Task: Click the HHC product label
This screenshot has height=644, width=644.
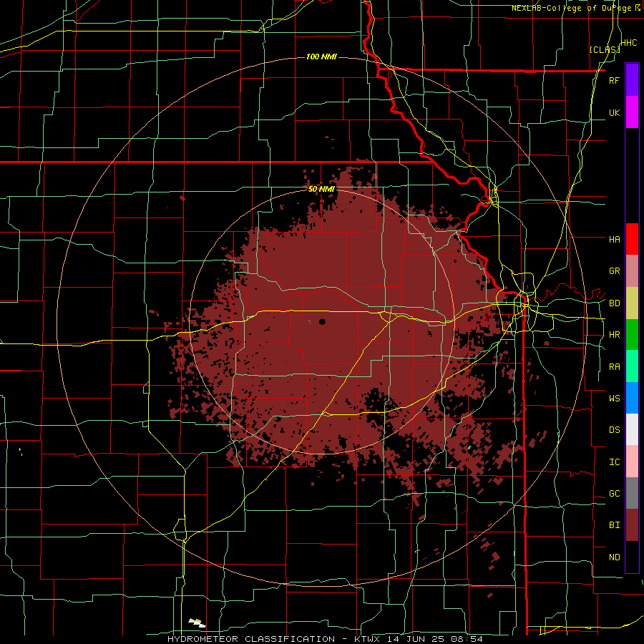Action: point(628,43)
